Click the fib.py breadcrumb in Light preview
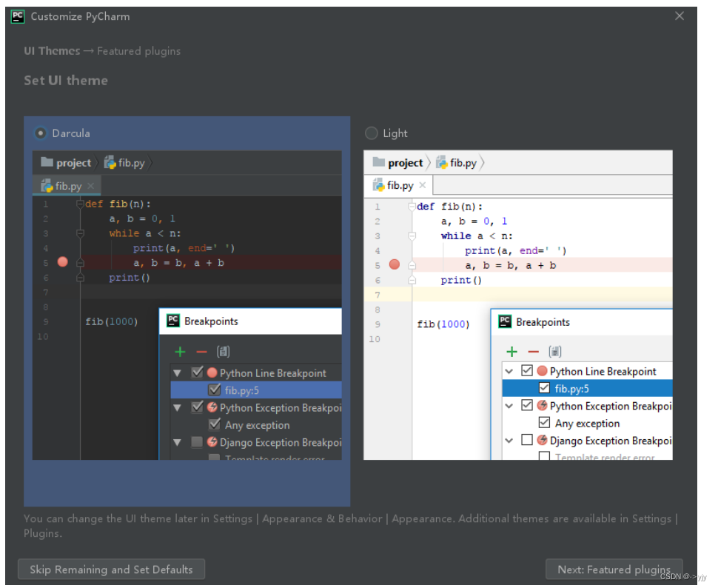 (x=457, y=162)
